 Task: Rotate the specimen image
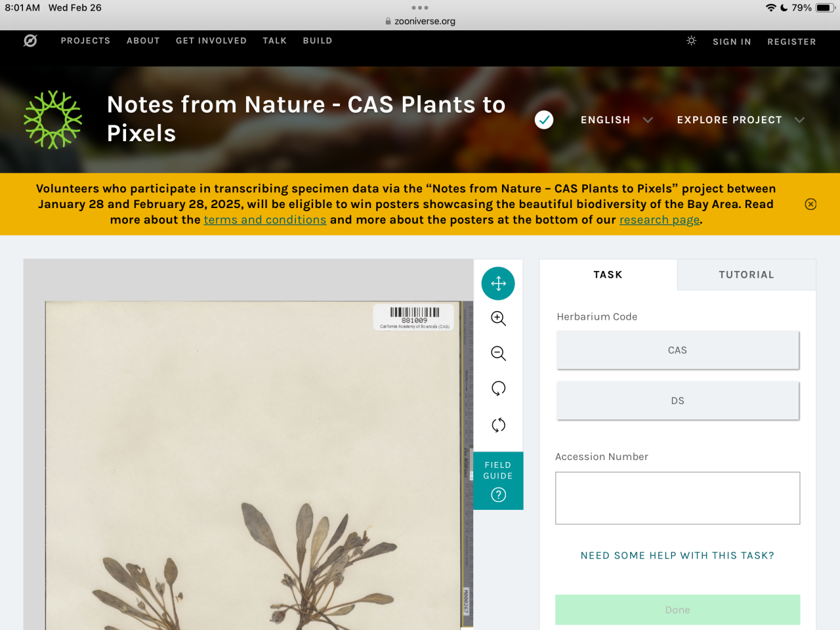(x=498, y=388)
